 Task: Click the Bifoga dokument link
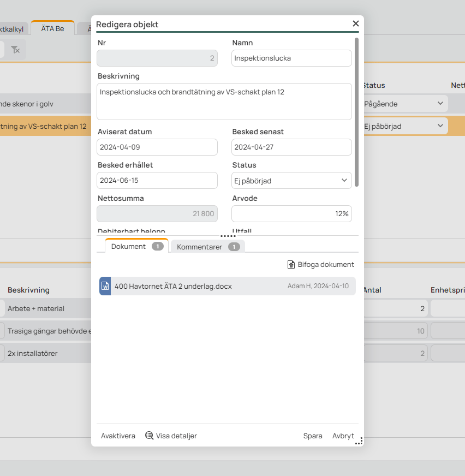pos(320,264)
